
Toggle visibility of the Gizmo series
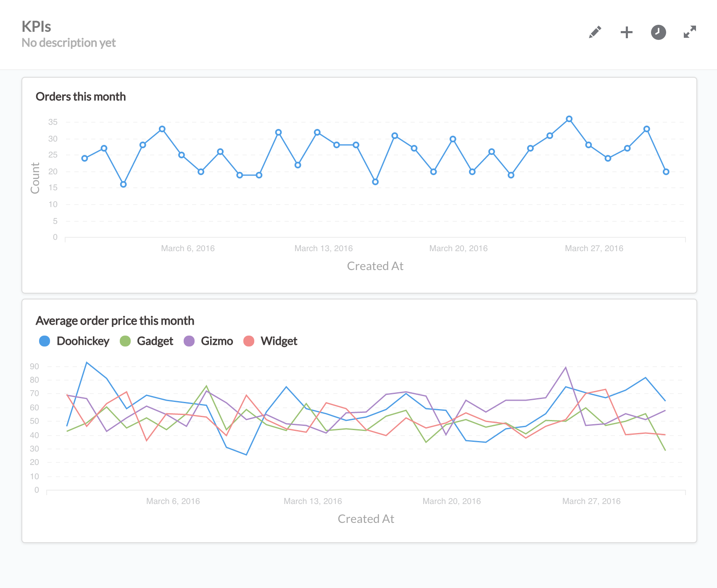[217, 341]
